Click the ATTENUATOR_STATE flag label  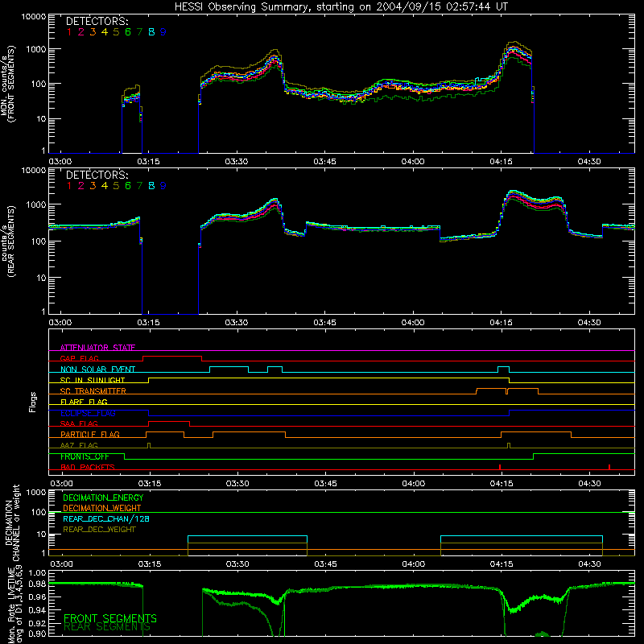(x=97, y=348)
